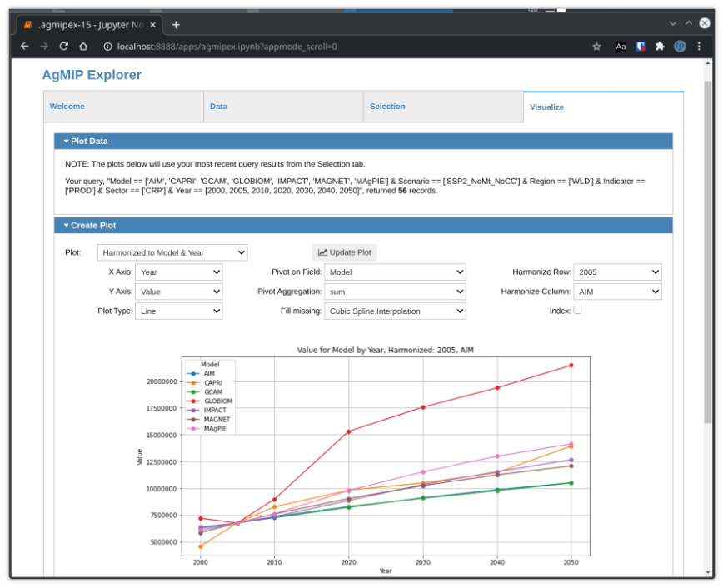Image resolution: width=723 pixels, height=588 pixels.
Task: Open the Pivot Aggregation dropdown
Action: click(x=395, y=292)
